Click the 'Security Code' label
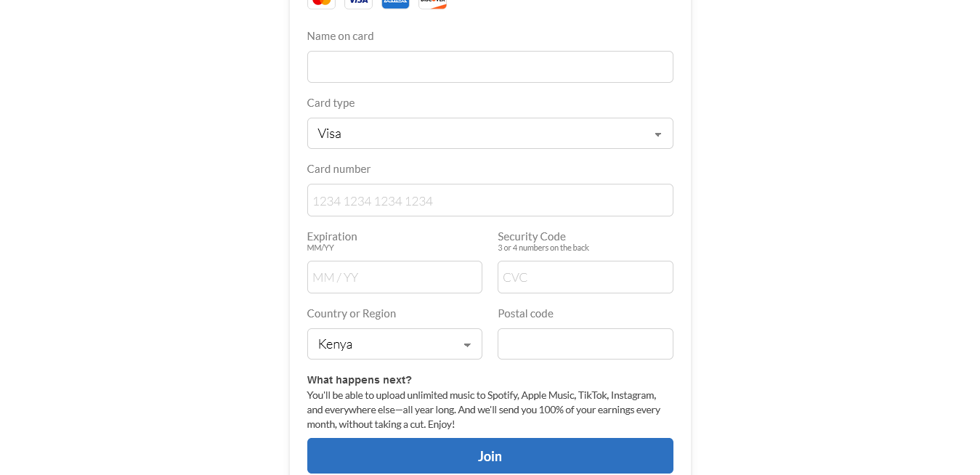 click(x=531, y=237)
